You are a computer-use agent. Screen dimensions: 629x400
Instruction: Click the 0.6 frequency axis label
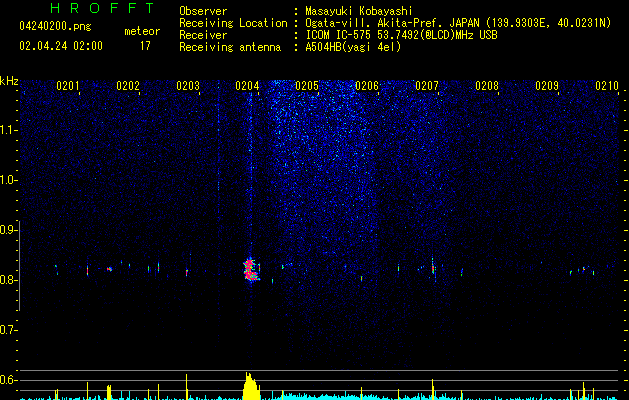8,380
